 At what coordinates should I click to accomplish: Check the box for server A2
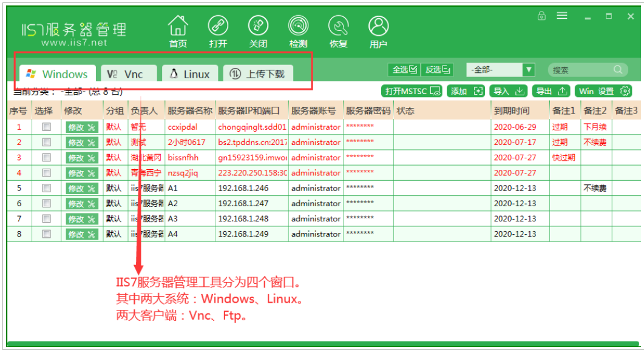coord(46,203)
